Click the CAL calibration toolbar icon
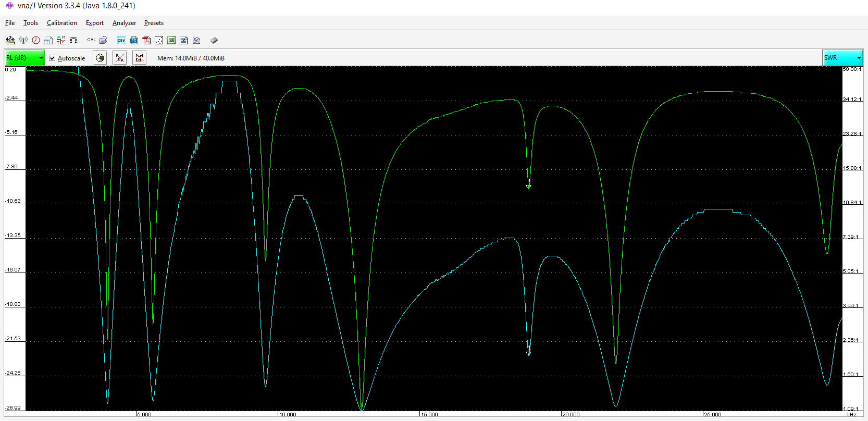 pos(91,40)
